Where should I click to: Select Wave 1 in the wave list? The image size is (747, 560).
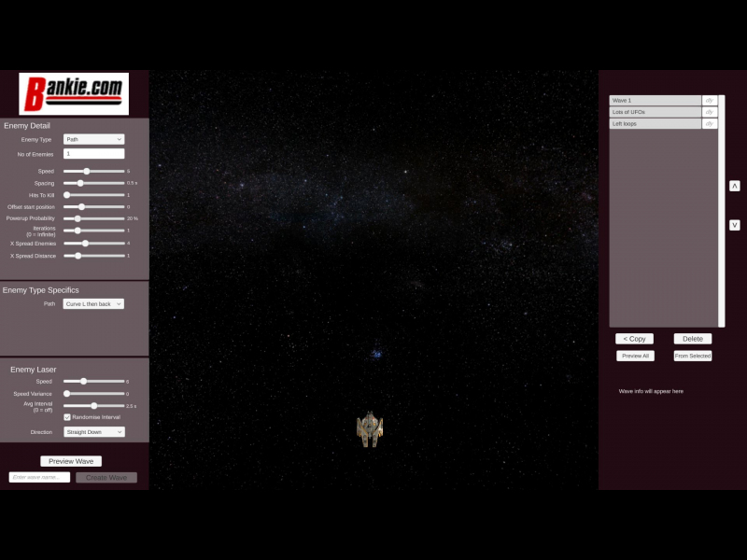pyautogui.click(x=655, y=100)
